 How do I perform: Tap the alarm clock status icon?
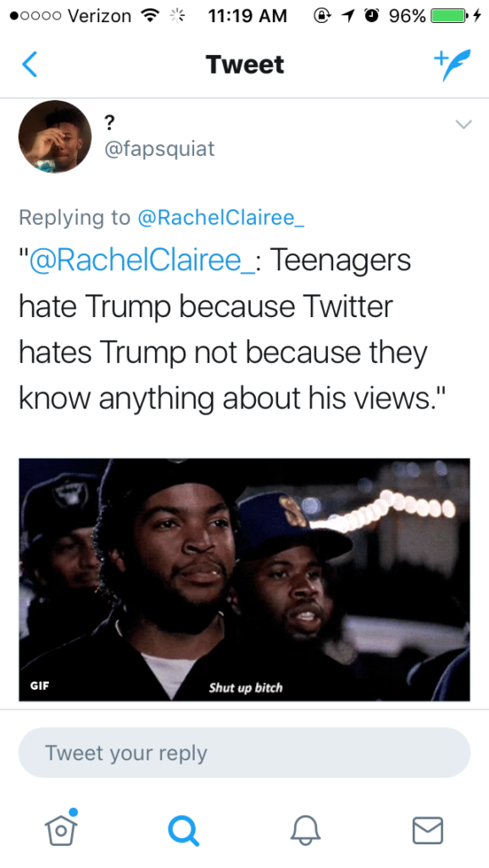pyautogui.click(x=373, y=16)
